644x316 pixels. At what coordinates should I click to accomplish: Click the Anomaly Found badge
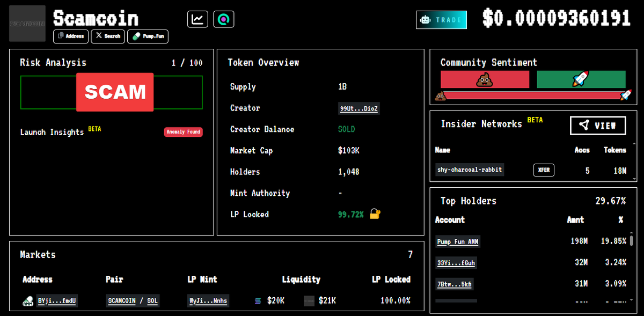(183, 132)
